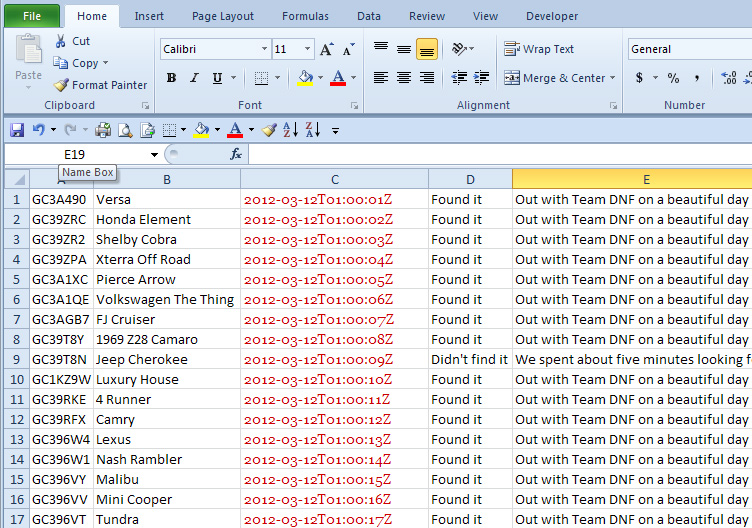Expand Name Box dropdown arrow

point(154,154)
